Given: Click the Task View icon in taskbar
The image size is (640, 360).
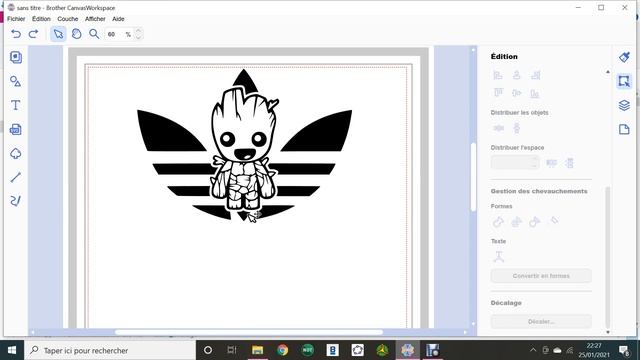Looking at the screenshot, I should 232,350.
